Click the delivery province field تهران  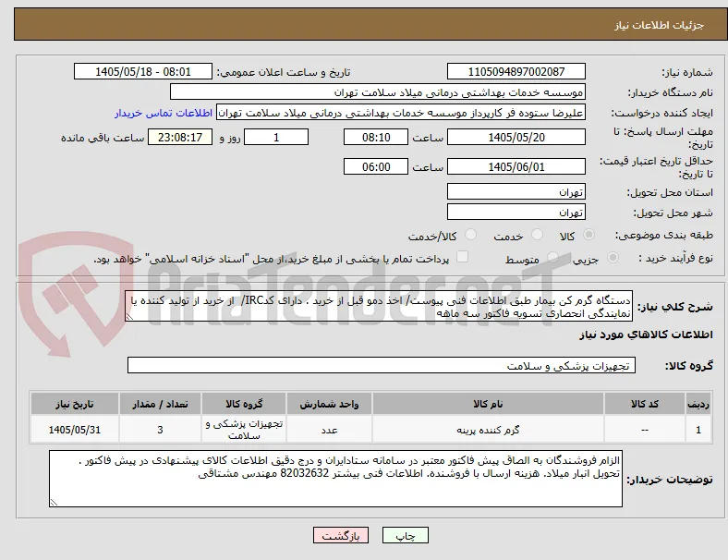516,191
